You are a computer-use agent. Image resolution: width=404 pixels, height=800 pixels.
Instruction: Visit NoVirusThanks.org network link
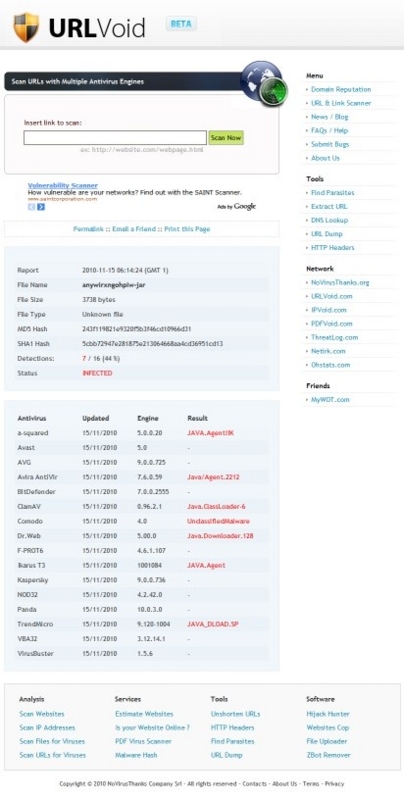(340, 283)
